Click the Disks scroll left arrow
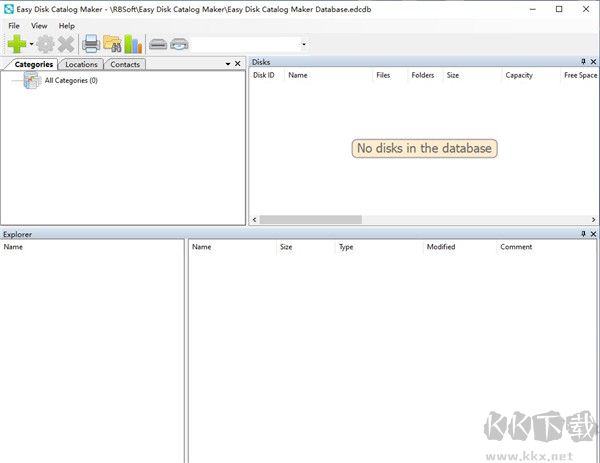Viewport: 600px width, 463px height. (254, 220)
